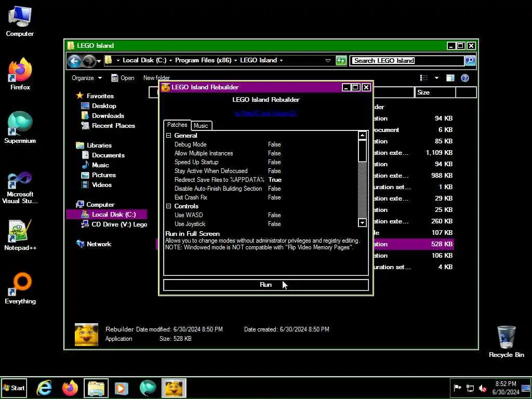This screenshot has width=532, height=399.
Task: Launch Firefox from the desktop shortcut
Action: click(20, 74)
